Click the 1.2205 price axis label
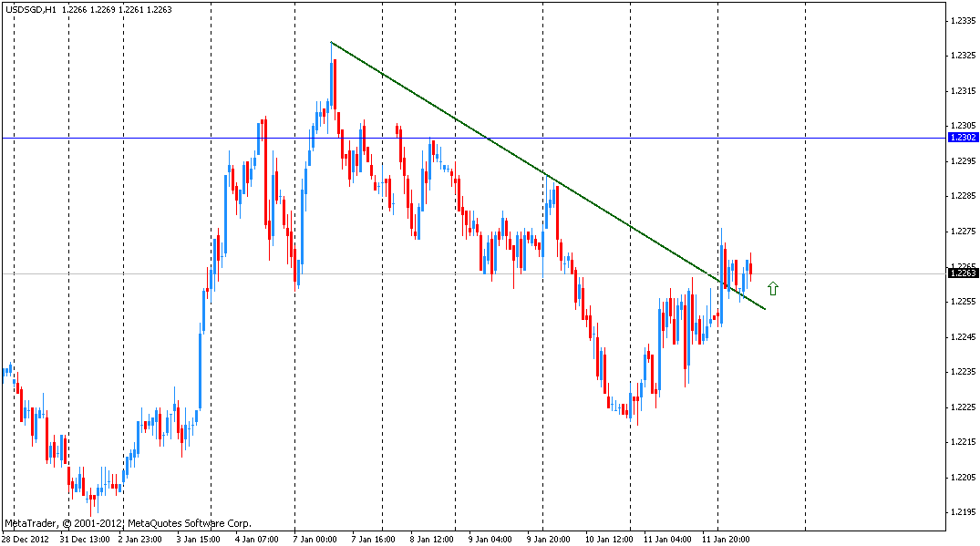Screen dimensions: 980x546 (963, 478)
